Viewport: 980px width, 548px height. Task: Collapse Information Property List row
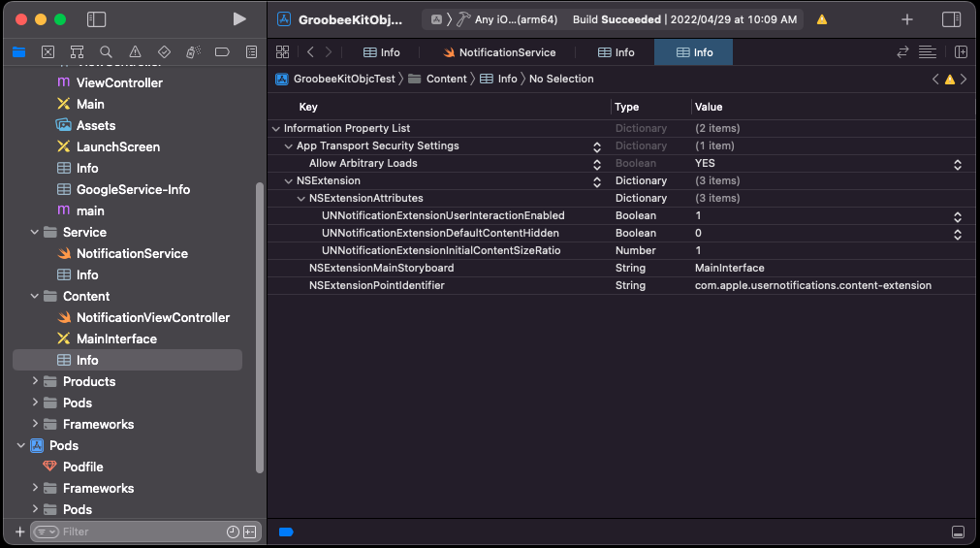pyautogui.click(x=275, y=128)
